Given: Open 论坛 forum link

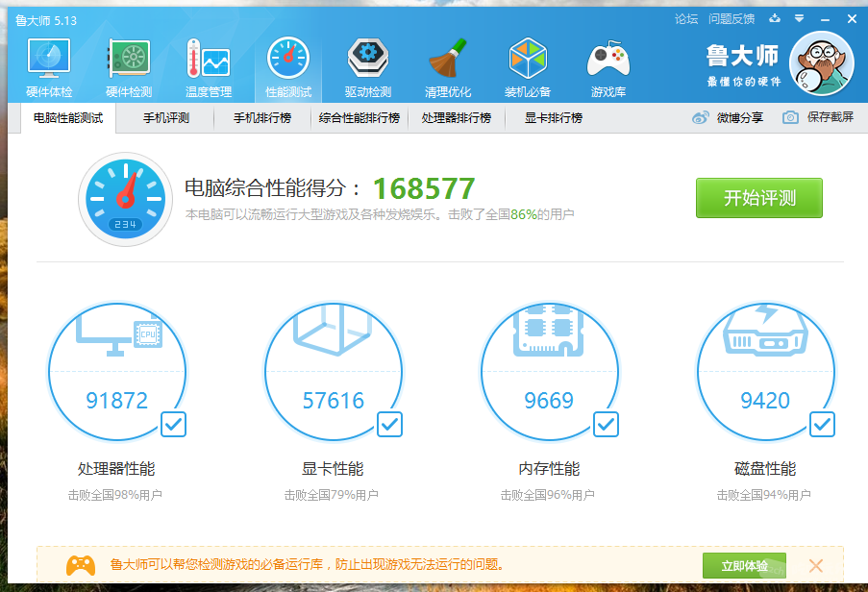Looking at the screenshot, I should point(686,19).
